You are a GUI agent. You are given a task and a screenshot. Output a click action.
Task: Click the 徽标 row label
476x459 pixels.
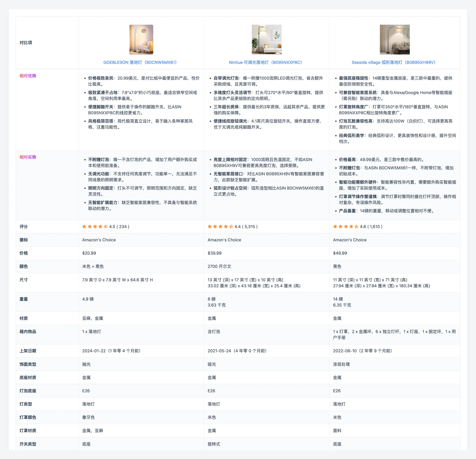[x=24, y=240]
